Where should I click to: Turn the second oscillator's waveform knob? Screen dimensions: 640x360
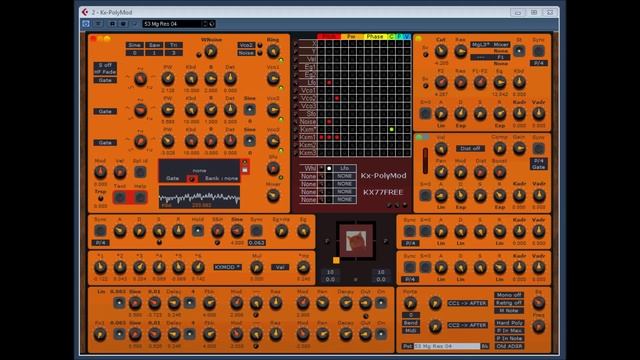[x=140, y=110]
